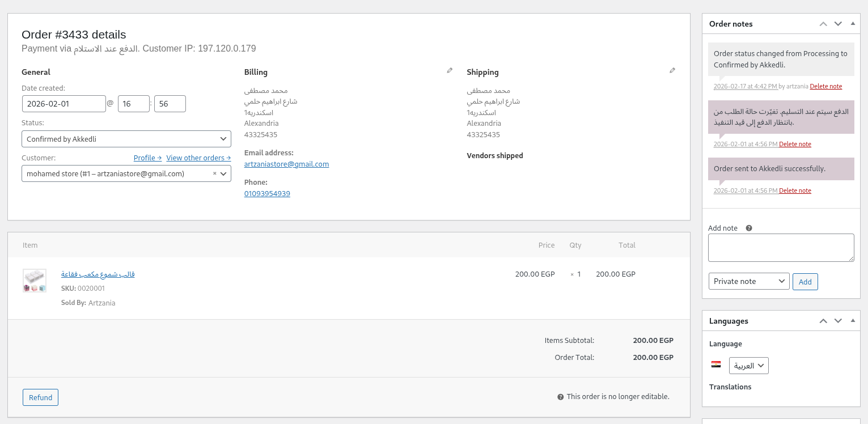Open the note type dropdown showing Private note
The image size is (868, 424).
(749, 281)
